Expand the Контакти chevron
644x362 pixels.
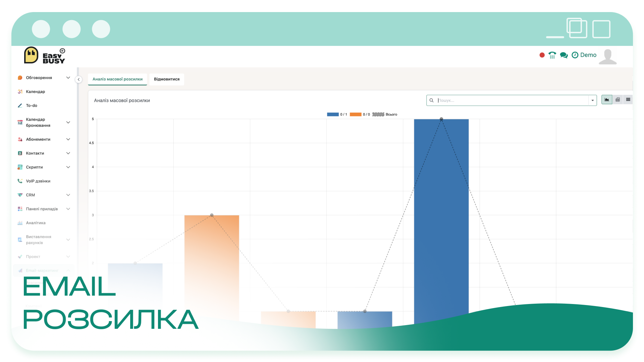point(68,153)
